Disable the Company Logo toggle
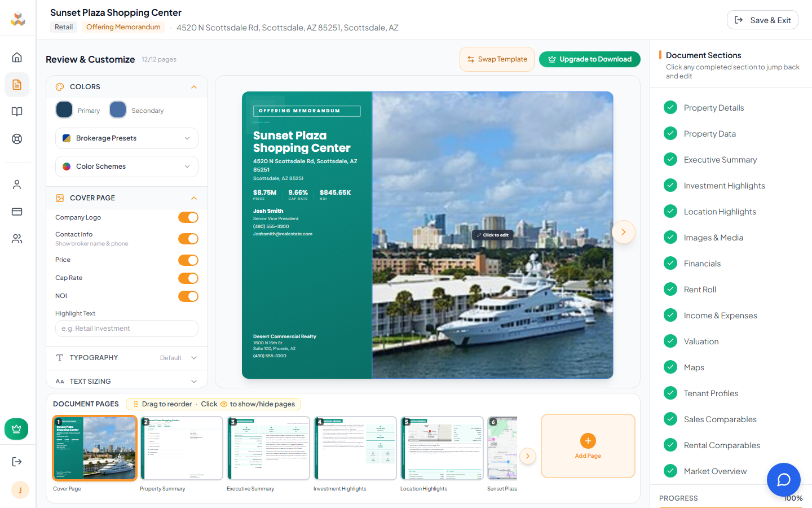 [188, 217]
